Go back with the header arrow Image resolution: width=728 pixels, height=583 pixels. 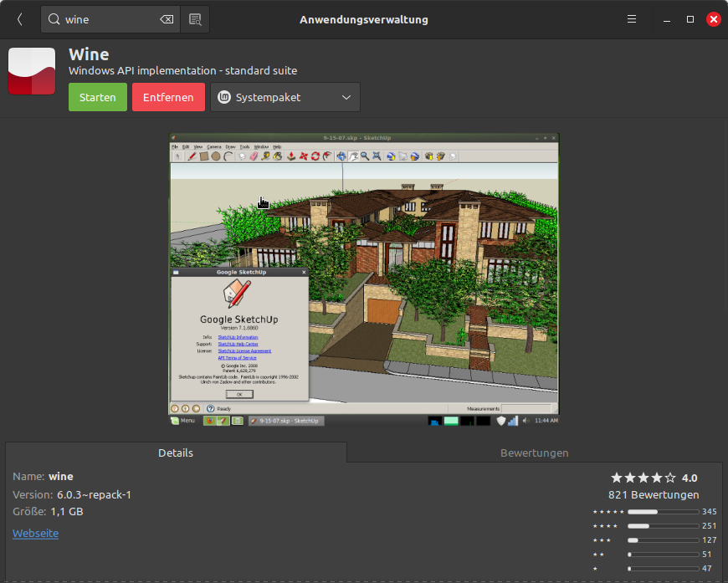pos(19,19)
